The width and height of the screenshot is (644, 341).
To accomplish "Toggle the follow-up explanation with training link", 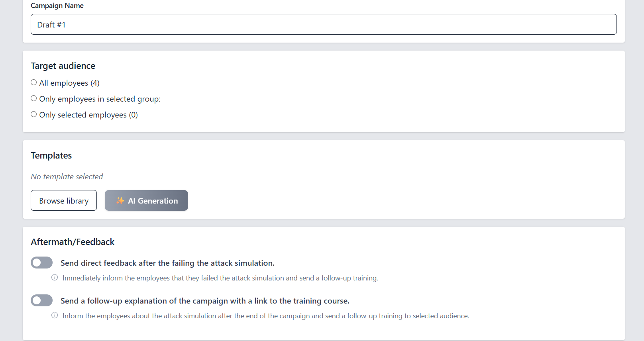I will pos(41,300).
